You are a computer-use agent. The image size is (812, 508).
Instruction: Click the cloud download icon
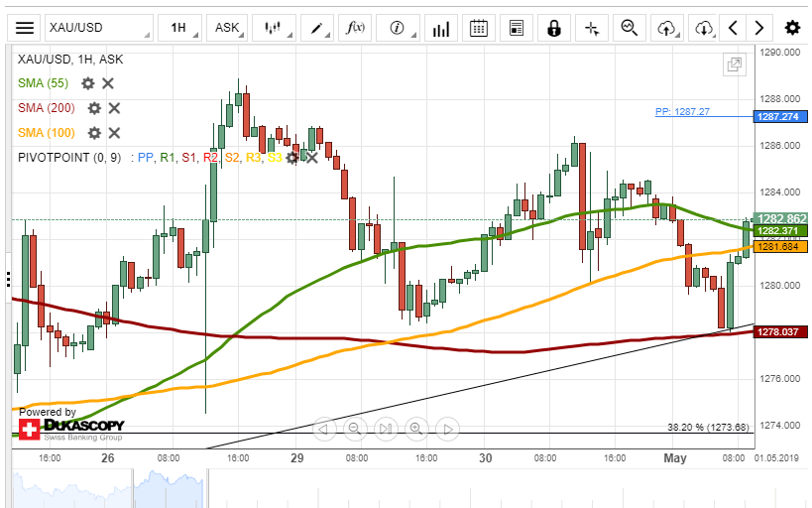pos(703,28)
